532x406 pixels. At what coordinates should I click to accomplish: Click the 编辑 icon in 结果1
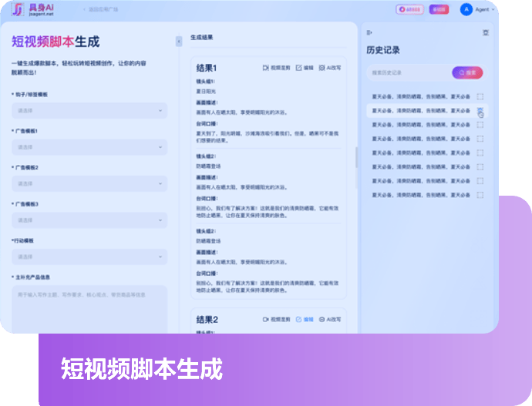(x=299, y=68)
